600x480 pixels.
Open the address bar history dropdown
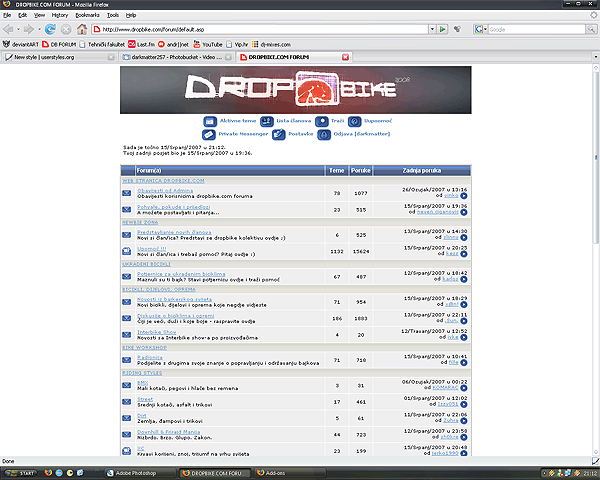point(432,29)
